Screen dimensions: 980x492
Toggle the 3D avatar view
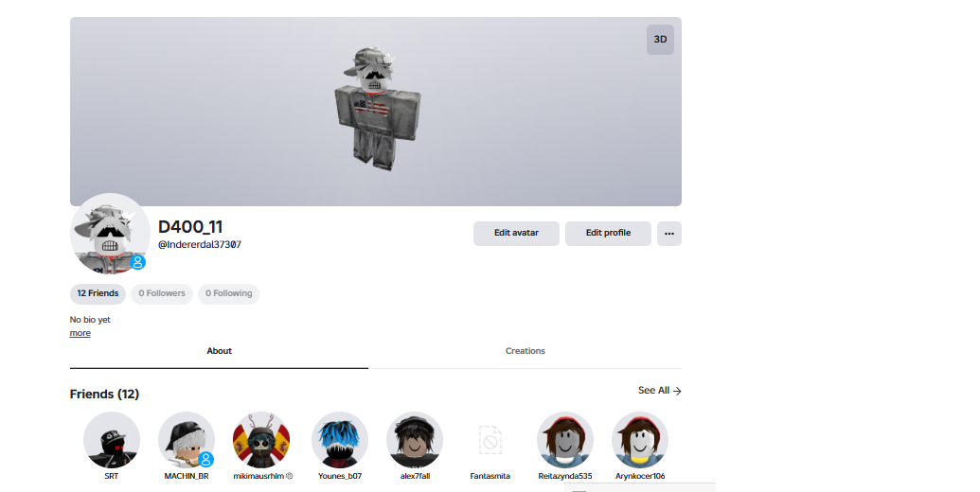[660, 40]
